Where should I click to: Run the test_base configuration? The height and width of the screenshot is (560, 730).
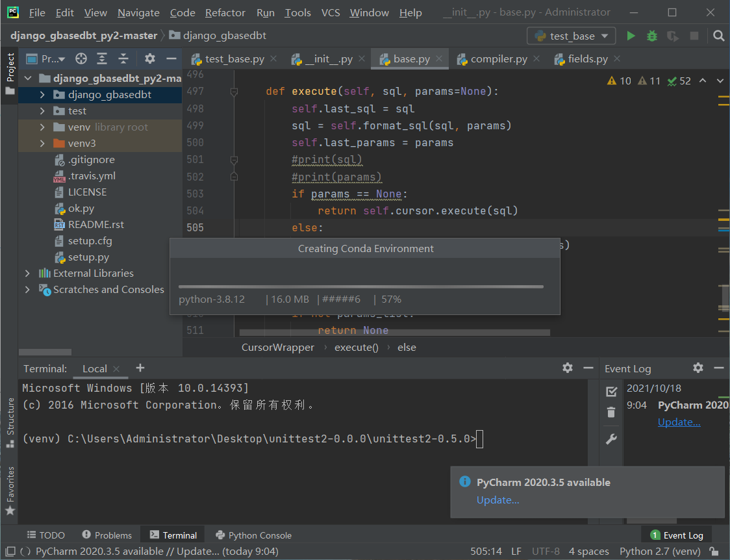pyautogui.click(x=629, y=36)
